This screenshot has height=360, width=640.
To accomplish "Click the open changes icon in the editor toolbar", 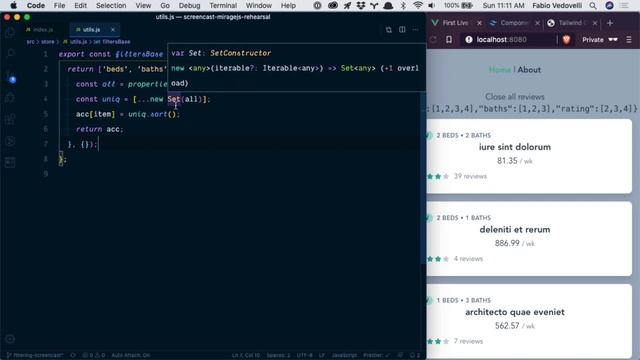I will pos(389,30).
